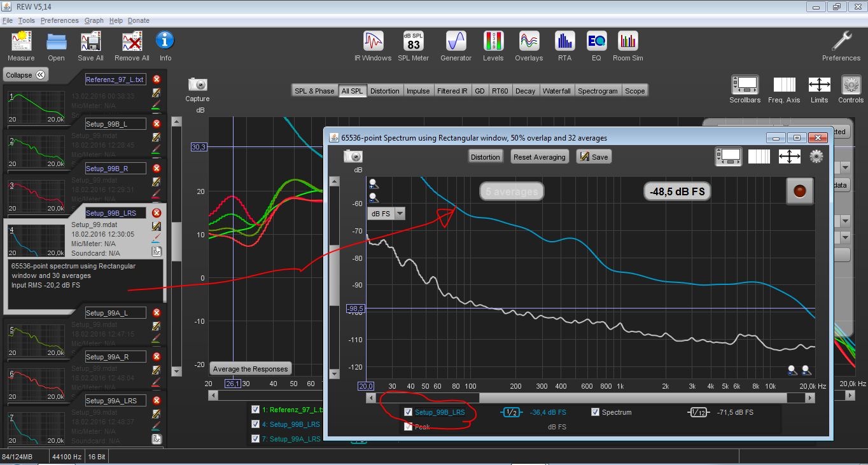Screen dimensions: 868x465
Task: Open the File menu
Action: (8, 20)
